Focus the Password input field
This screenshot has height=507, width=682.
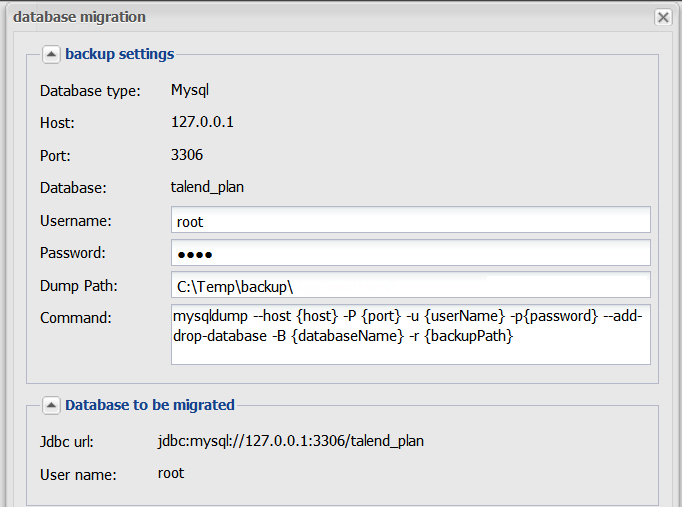coord(410,253)
